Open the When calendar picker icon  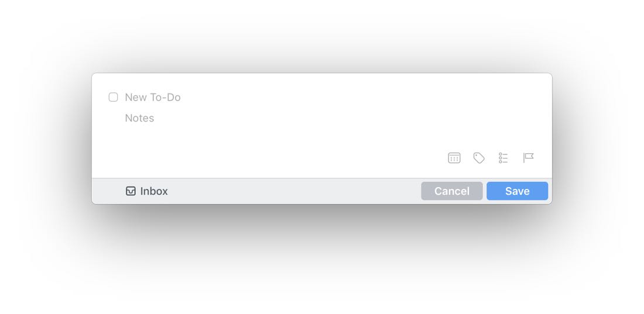click(454, 158)
